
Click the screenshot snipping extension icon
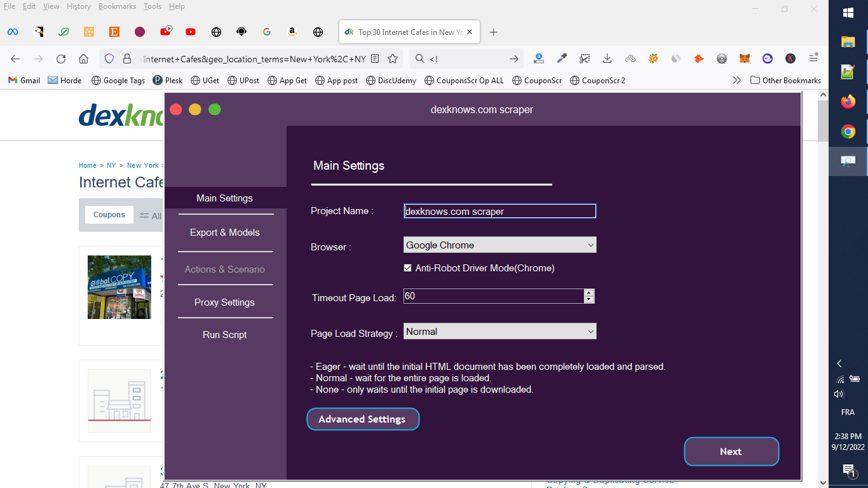(585, 58)
